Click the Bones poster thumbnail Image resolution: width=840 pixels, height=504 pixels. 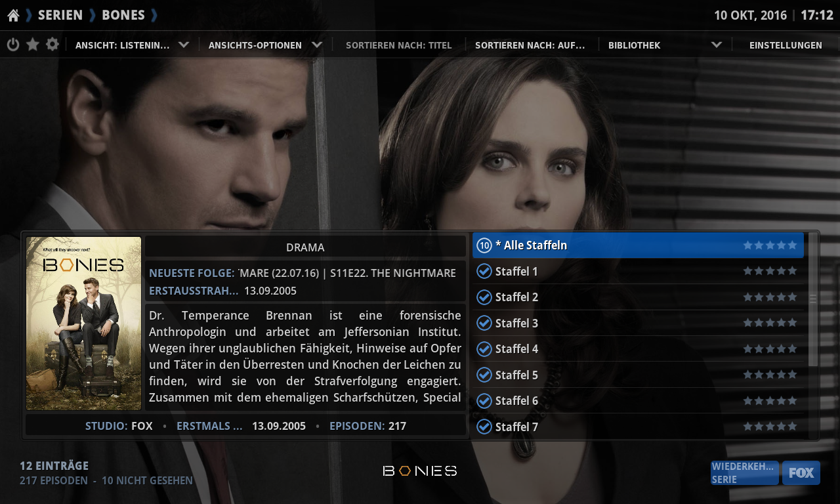click(83, 324)
